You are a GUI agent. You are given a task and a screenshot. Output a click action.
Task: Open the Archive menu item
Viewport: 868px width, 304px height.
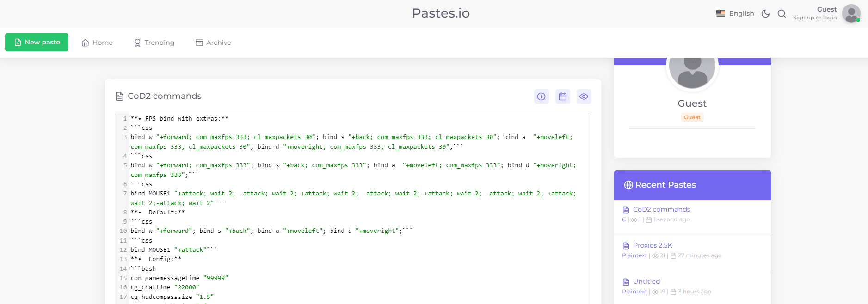point(213,43)
